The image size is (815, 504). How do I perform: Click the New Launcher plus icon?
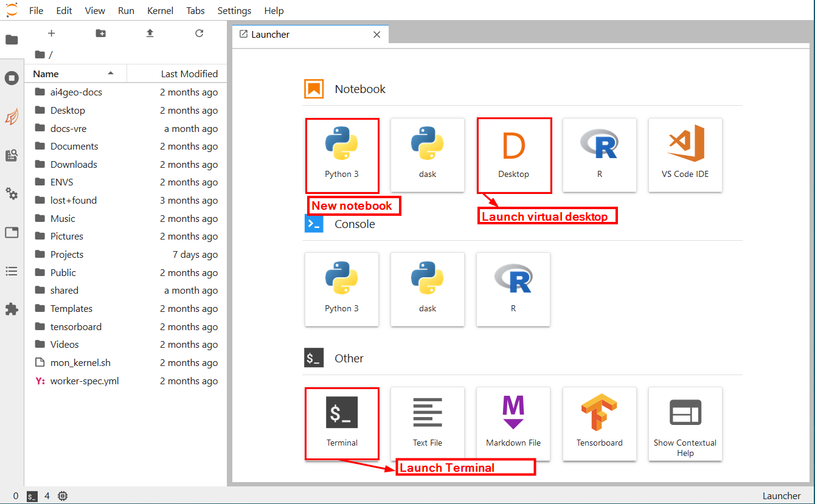(51, 33)
